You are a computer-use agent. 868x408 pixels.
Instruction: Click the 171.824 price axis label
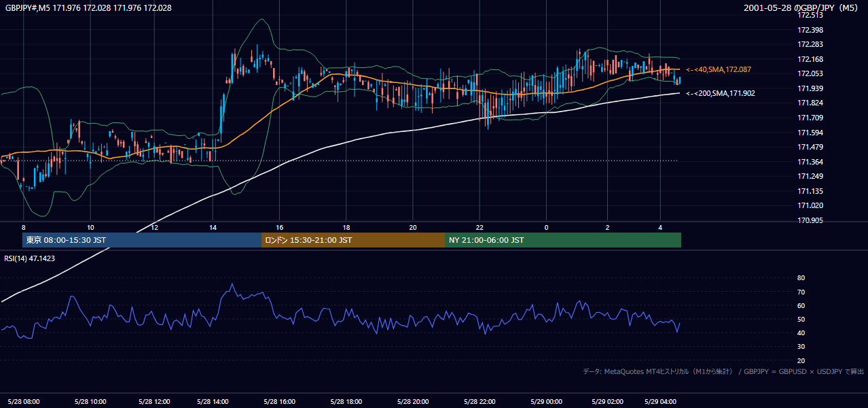[810, 103]
